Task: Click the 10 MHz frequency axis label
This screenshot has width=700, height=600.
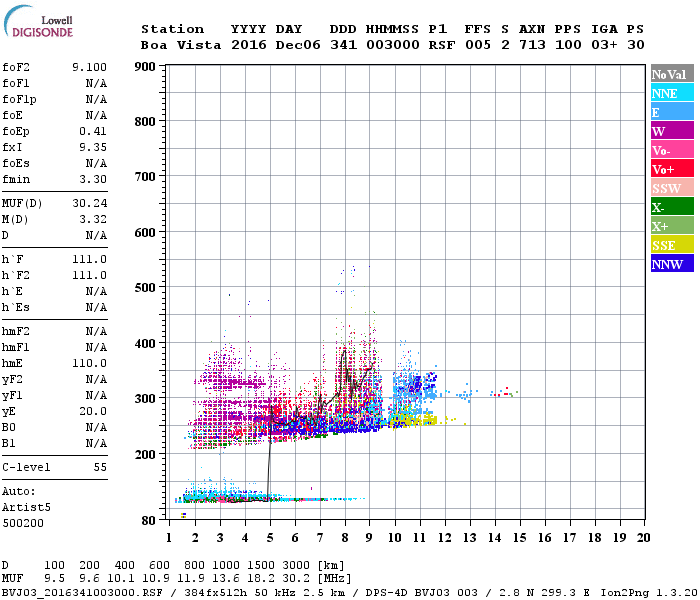Action: 395,538
